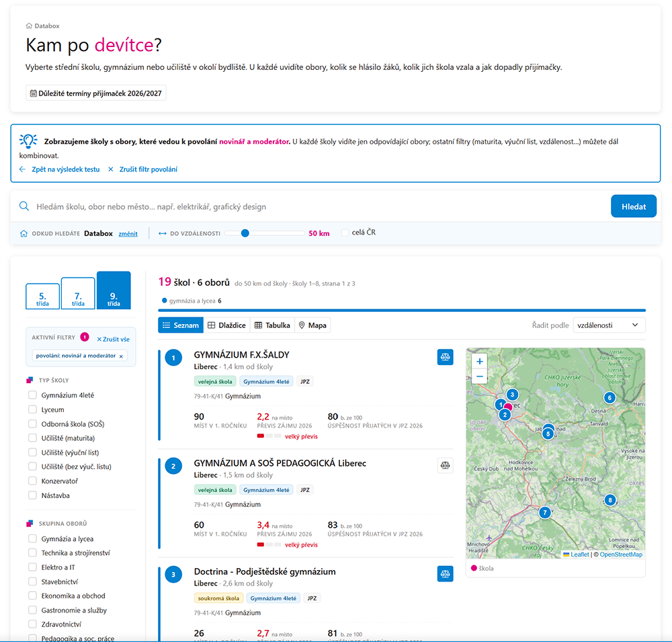Switch to the Mapa view
Viewport: 672px width, 642px height.
click(x=312, y=325)
